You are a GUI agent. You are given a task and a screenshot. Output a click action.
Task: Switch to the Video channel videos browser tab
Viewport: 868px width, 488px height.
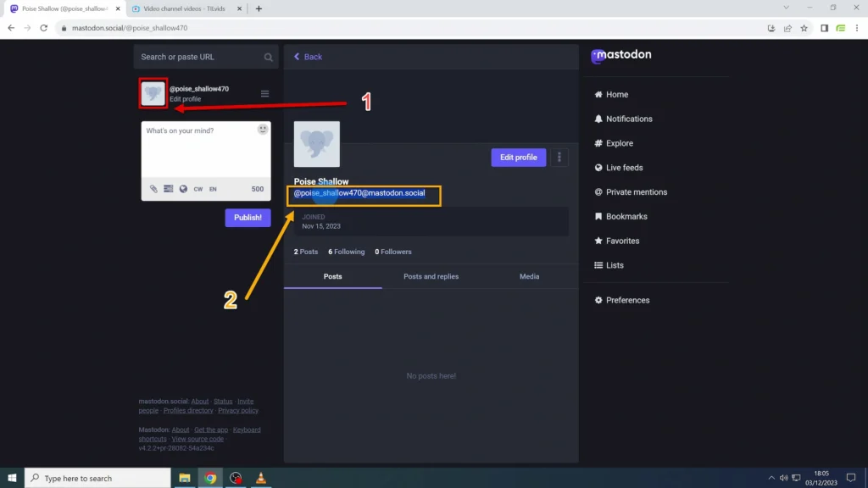point(186,8)
